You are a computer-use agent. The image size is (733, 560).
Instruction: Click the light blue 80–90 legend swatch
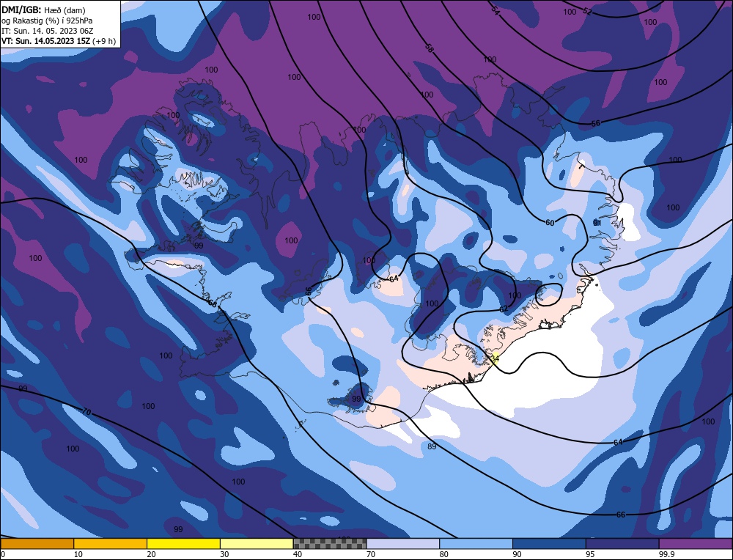(x=476, y=543)
